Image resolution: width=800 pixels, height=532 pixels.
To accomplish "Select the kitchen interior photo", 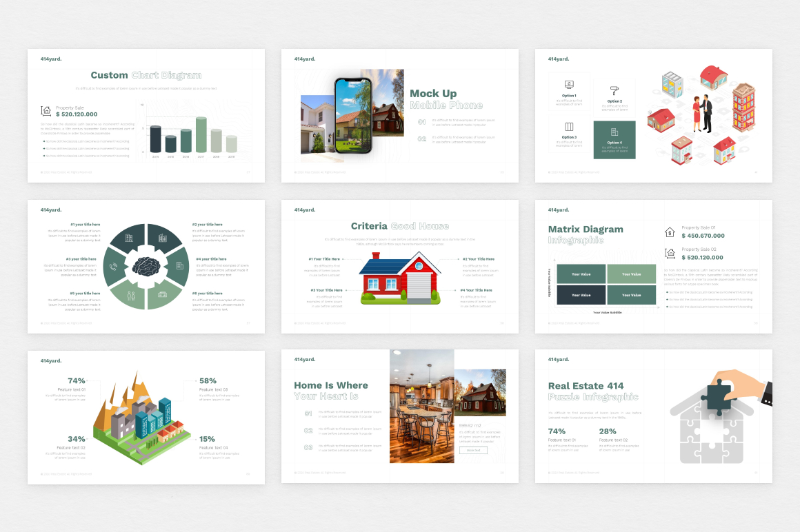I will coord(421,406).
